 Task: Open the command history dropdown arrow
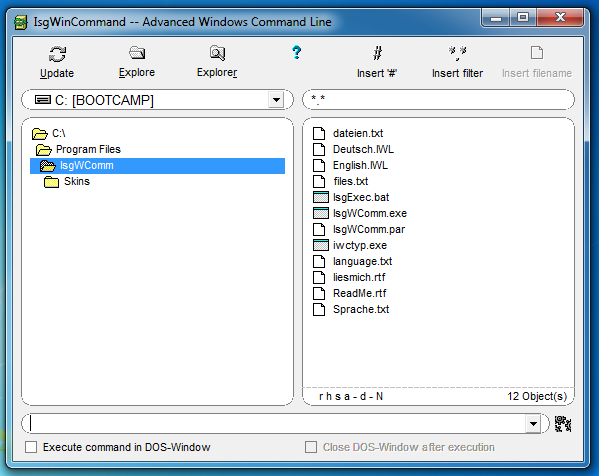(x=533, y=424)
